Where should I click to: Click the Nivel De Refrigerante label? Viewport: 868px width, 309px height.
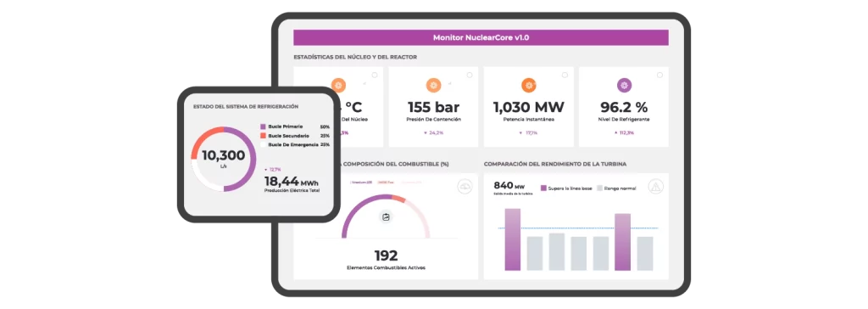[625, 120]
